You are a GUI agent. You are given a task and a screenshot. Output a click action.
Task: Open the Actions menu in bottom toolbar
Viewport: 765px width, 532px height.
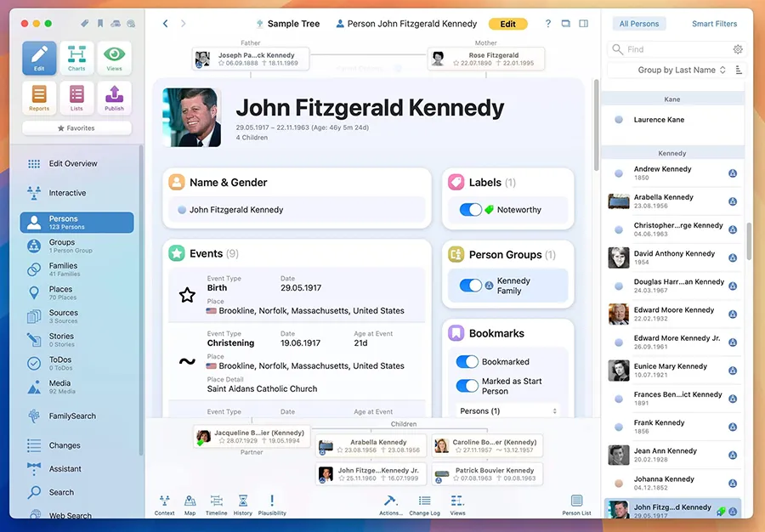point(391,504)
